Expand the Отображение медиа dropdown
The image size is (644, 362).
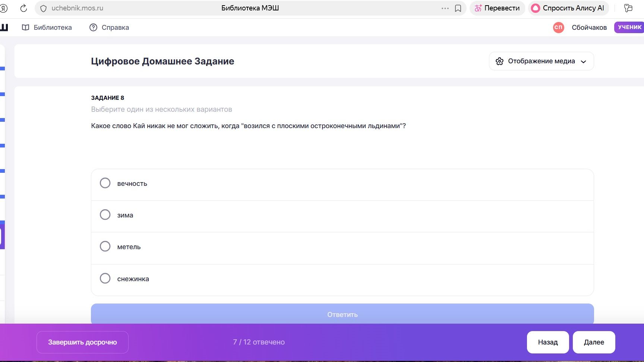tap(541, 61)
